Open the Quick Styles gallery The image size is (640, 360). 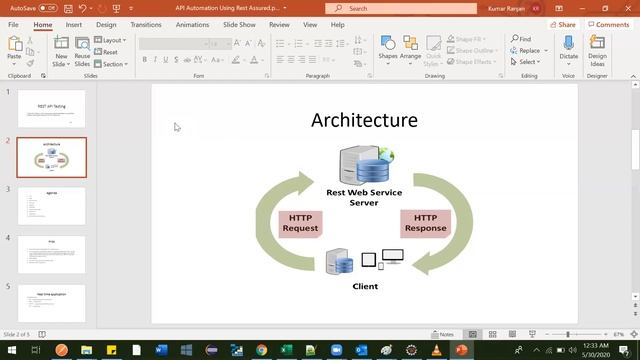[433, 51]
